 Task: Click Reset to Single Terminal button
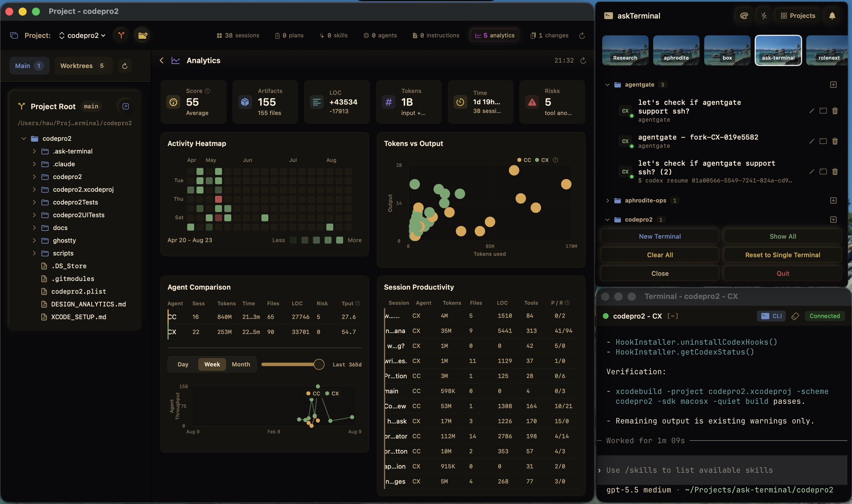click(x=783, y=255)
